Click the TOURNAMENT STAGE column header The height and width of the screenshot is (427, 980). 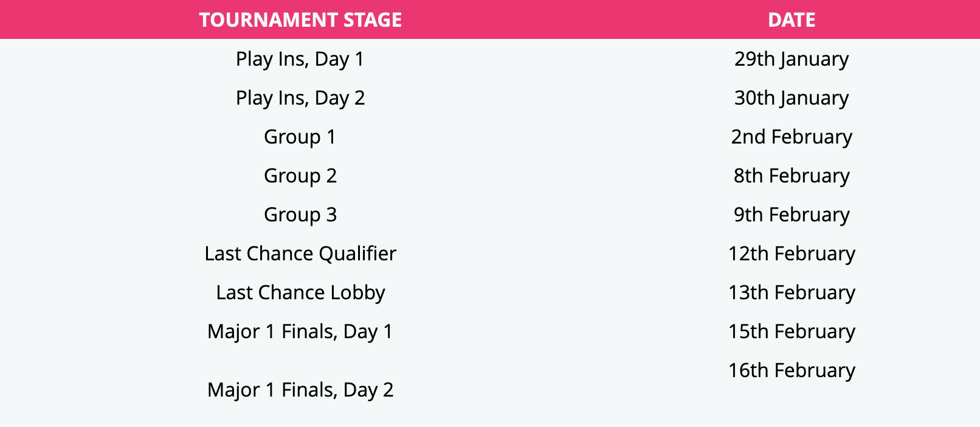[300, 20]
